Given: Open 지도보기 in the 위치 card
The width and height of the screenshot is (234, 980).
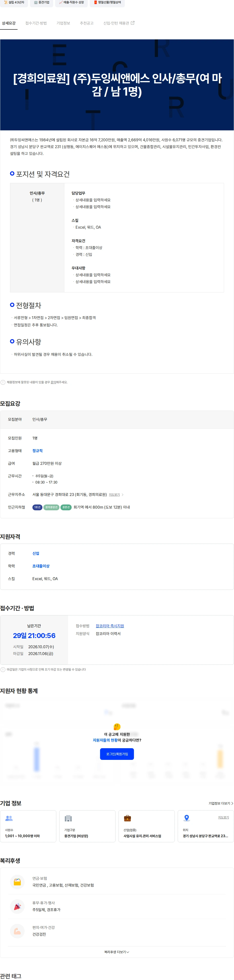Looking at the screenshot, I should [x=223, y=817].
